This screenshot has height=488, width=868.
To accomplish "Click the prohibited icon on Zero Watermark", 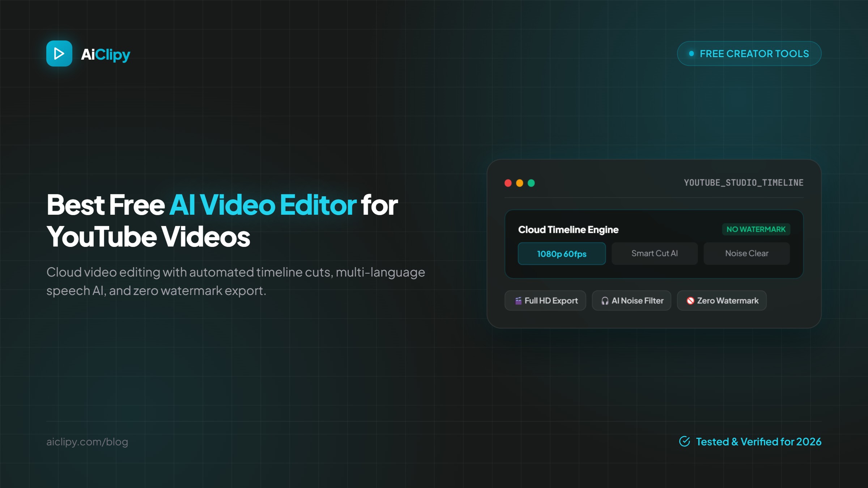I will pyautogui.click(x=690, y=301).
